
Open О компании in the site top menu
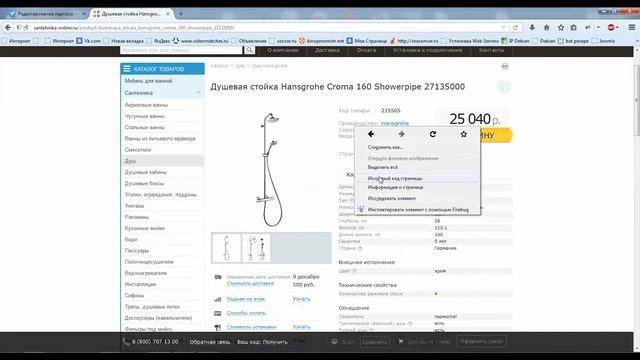(282, 50)
